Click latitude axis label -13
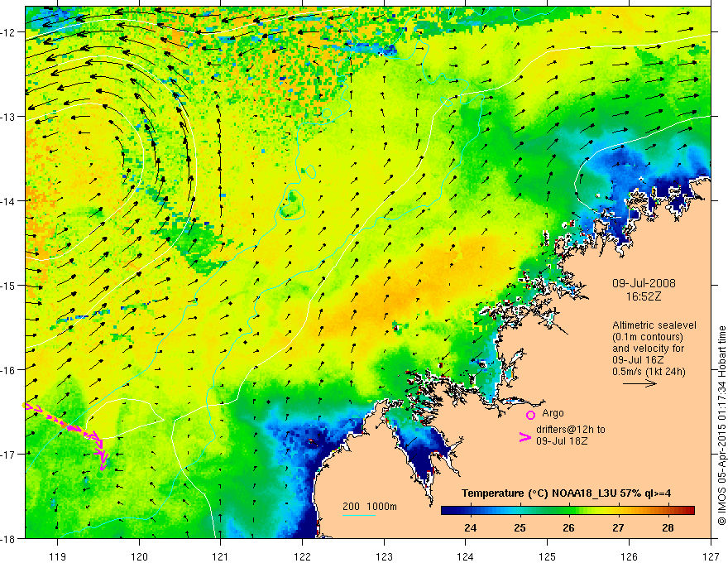This screenshot has height=563, width=728. click(8, 117)
